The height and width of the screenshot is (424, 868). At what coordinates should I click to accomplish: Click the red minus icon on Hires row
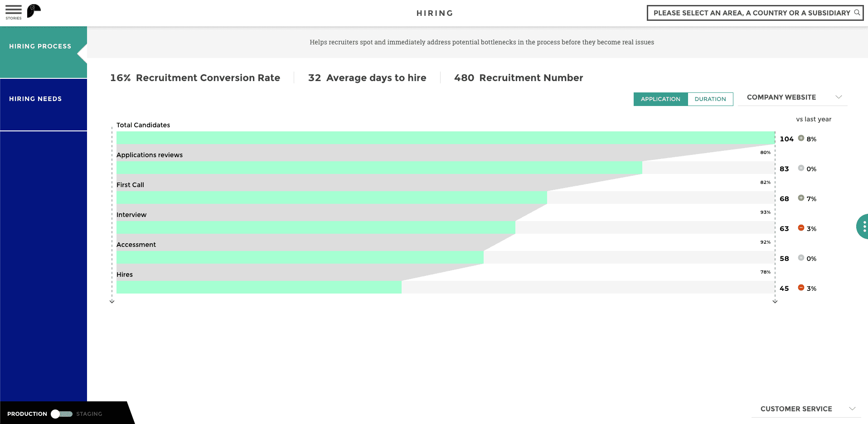pos(801,288)
